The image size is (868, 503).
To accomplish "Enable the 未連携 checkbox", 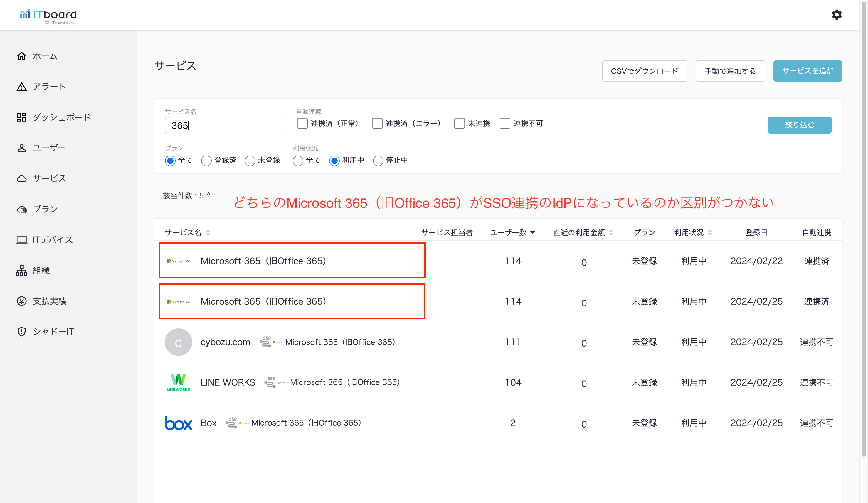I will point(459,123).
